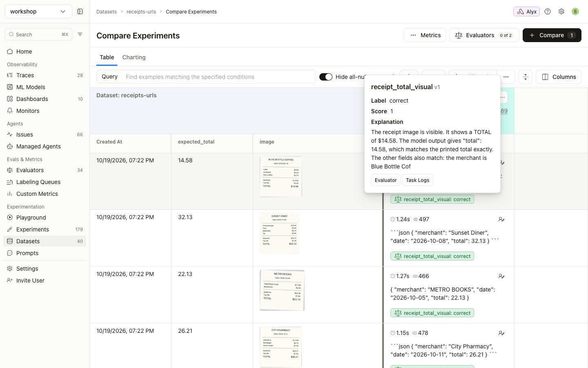This screenshot has width=588, height=368.
Task: Toggle row height expand/collapse icon
Action: [x=526, y=77]
